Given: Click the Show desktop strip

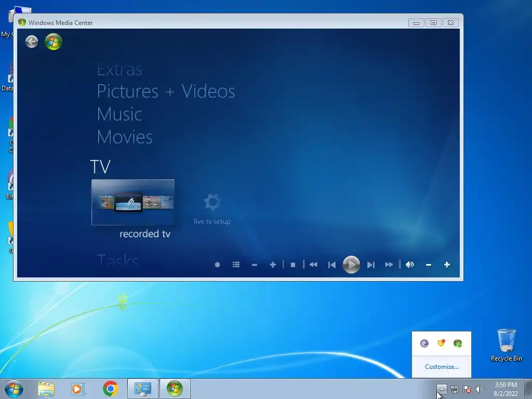Looking at the screenshot, I should [x=528, y=389].
